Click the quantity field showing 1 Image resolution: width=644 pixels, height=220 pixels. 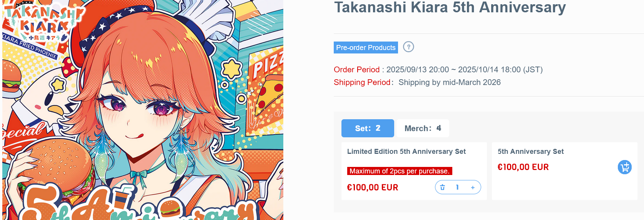click(457, 187)
